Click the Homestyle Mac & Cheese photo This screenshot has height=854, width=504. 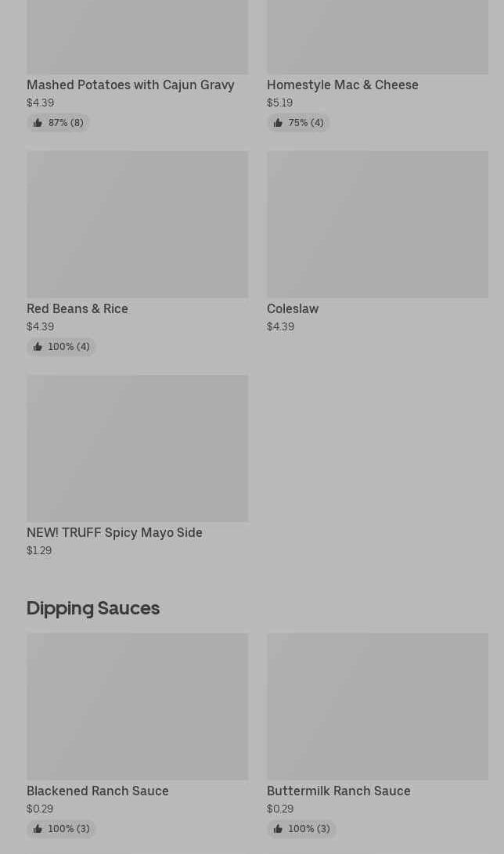point(377,36)
